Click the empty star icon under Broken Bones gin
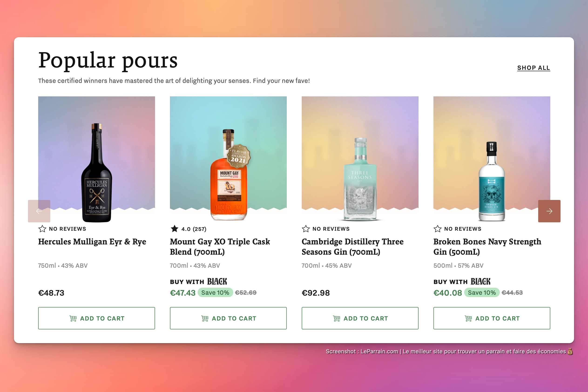Screen dimensions: 588x392 coord(437,229)
